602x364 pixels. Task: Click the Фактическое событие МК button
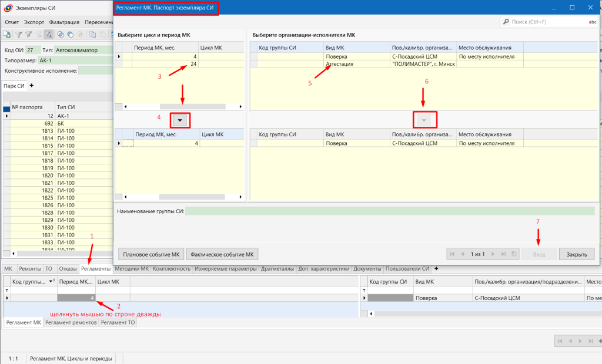(222, 254)
